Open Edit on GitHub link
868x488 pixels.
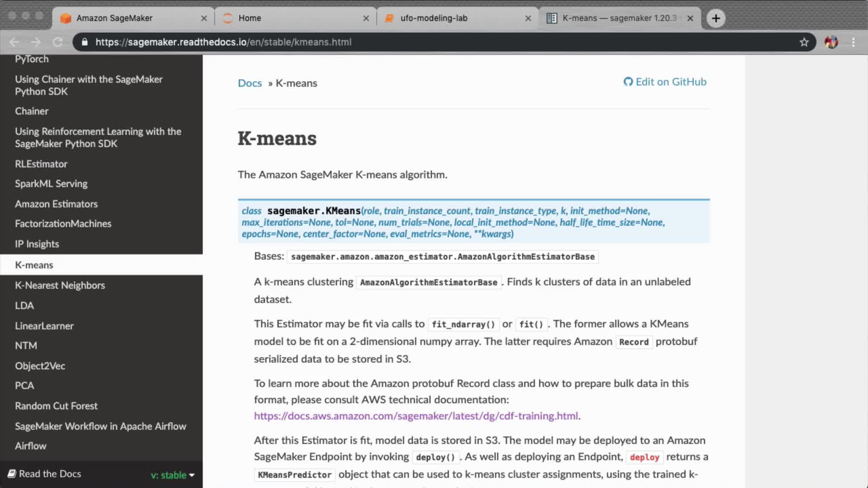[665, 82]
